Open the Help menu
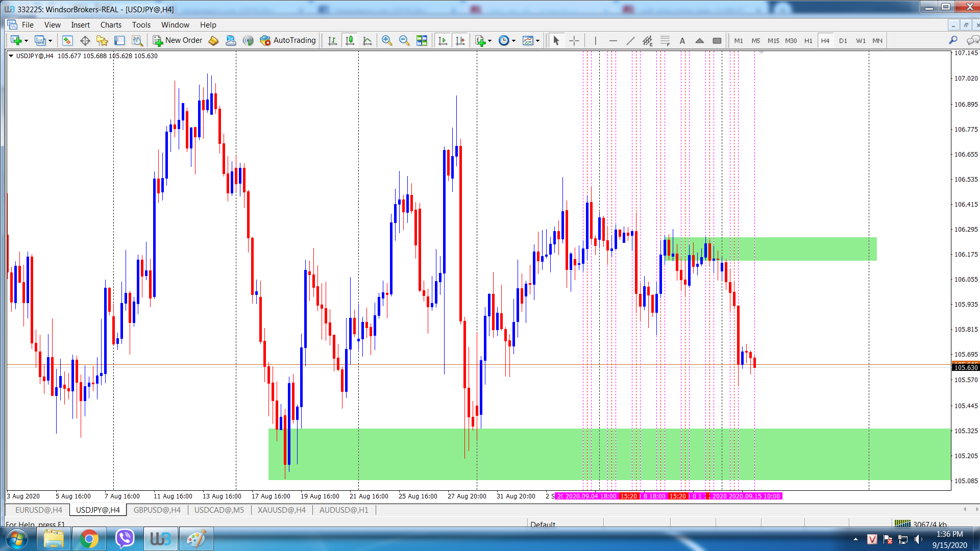This screenshot has width=980, height=551. point(208,24)
